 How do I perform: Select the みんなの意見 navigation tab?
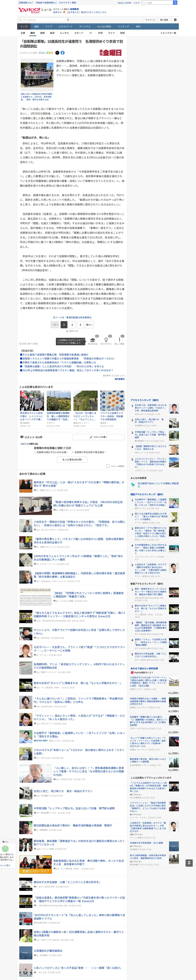(104, 27)
